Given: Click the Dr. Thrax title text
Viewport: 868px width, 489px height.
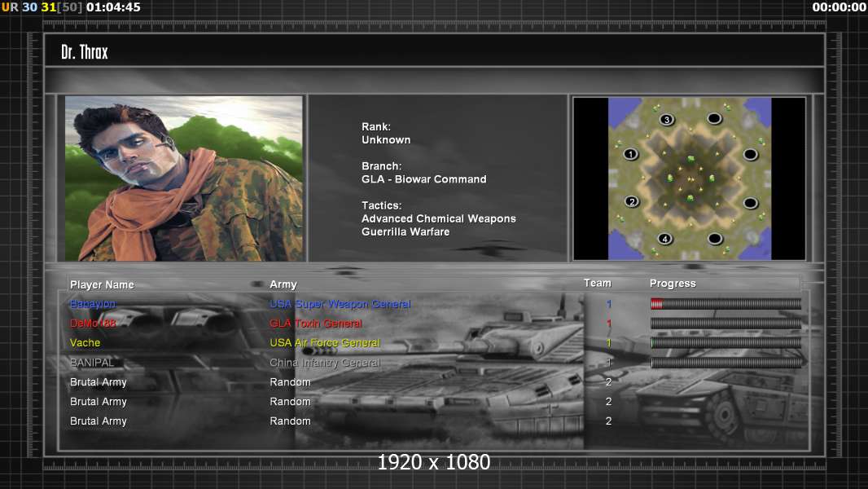Looking at the screenshot, I should tap(84, 52).
